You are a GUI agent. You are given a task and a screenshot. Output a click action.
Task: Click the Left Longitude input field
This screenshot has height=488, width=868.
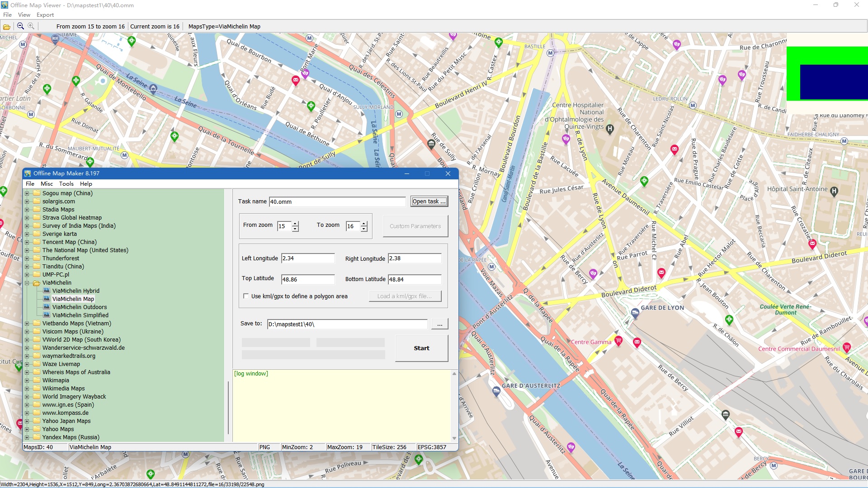click(x=308, y=258)
